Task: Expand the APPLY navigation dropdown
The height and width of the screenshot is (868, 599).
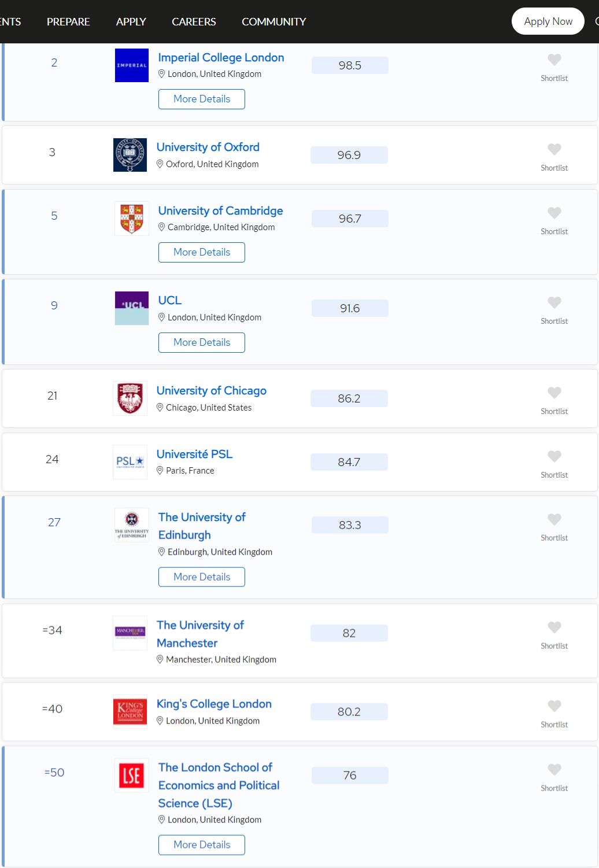Action: tap(131, 21)
